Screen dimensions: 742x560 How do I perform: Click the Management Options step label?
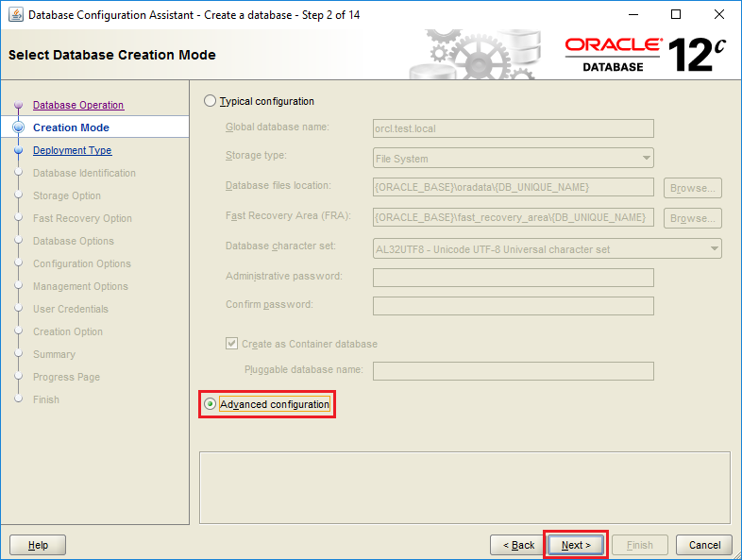pos(80,287)
